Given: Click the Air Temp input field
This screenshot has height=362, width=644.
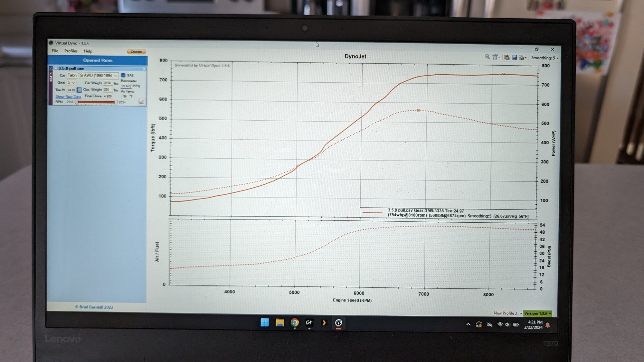Looking at the screenshot, I should [125, 96].
